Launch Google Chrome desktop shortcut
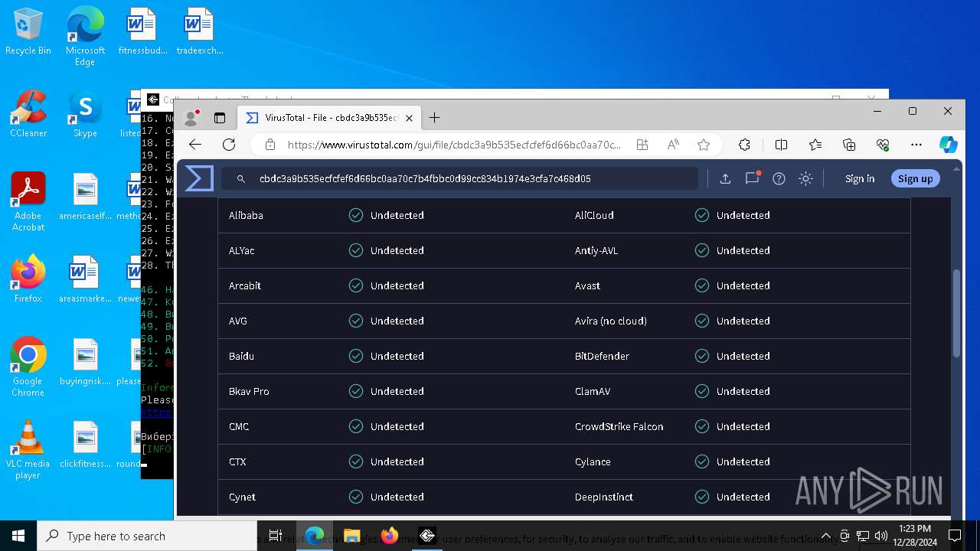 coord(28,367)
